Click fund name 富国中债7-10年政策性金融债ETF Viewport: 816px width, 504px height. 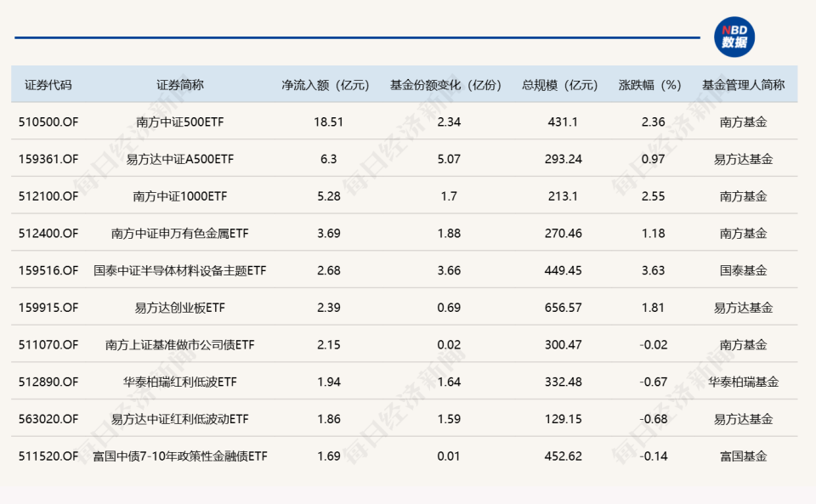click(x=180, y=456)
